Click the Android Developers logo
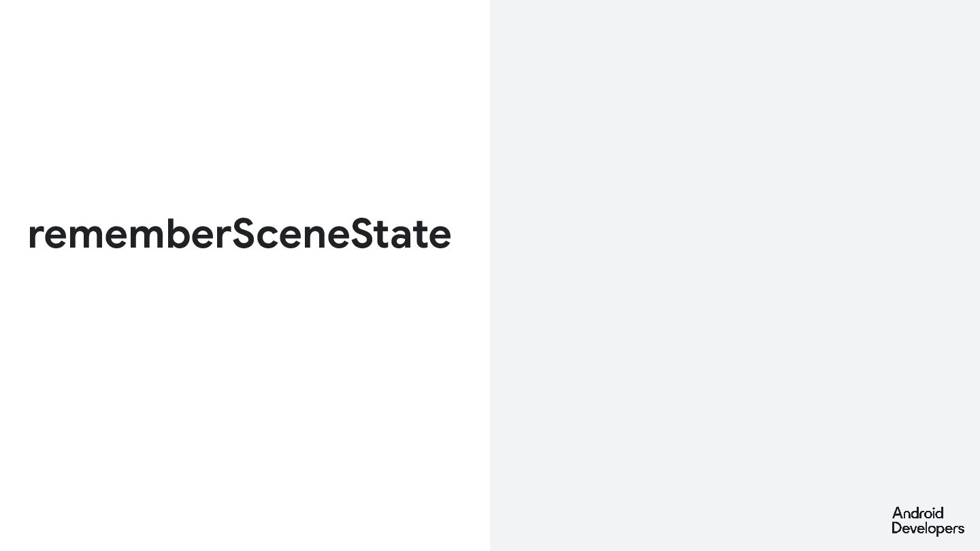The image size is (980, 551). 928,521
